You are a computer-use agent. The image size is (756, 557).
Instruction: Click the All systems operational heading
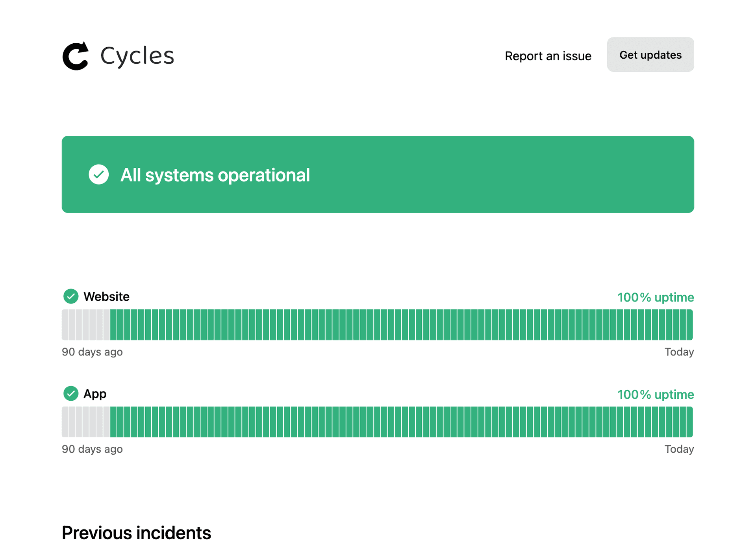(x=215, y=175)
